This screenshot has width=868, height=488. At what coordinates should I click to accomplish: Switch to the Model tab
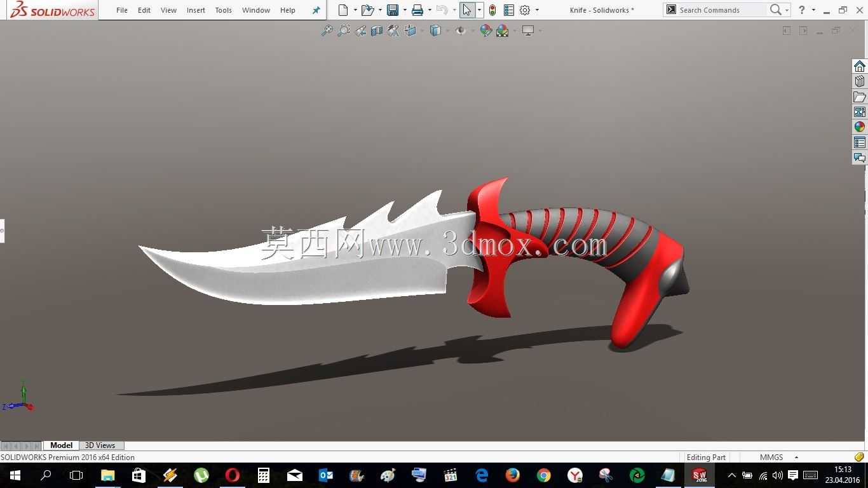tap(62, 445)
